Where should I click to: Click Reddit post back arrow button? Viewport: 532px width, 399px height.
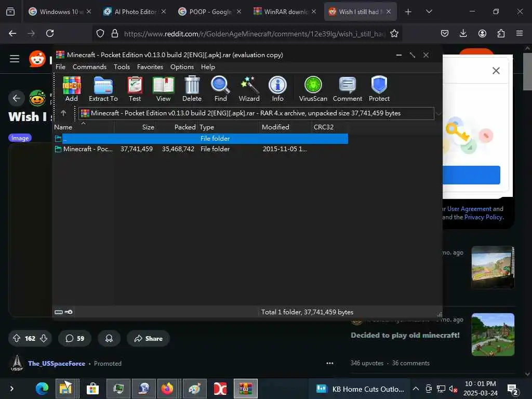coord(16,98)
